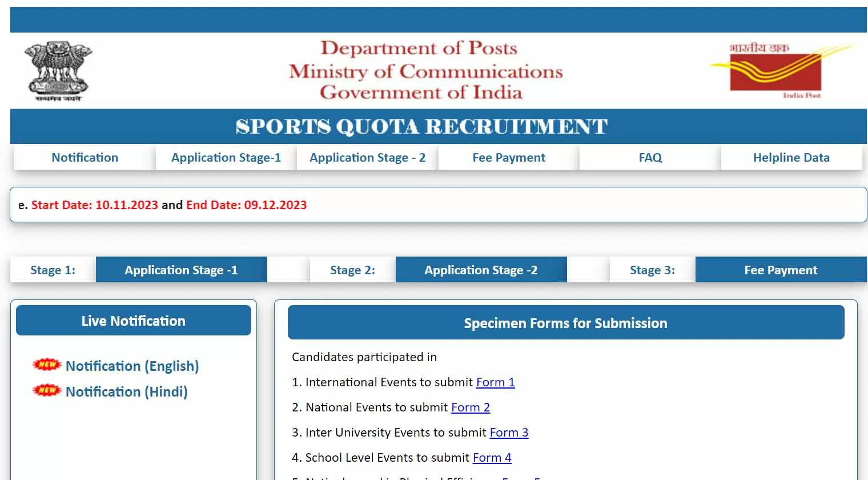Open Helpline Data menu item
The image size is (868, 480).
791,158
